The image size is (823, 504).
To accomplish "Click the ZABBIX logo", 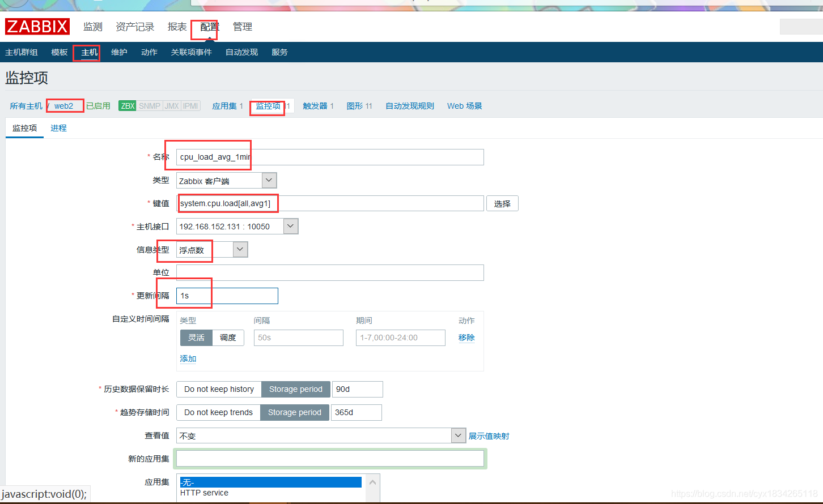I will pyautogui.click(x=37, y=27).
